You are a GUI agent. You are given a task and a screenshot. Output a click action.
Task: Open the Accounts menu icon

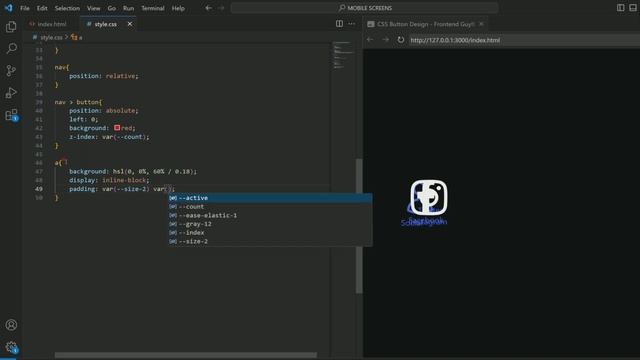[x=11, y=325]
